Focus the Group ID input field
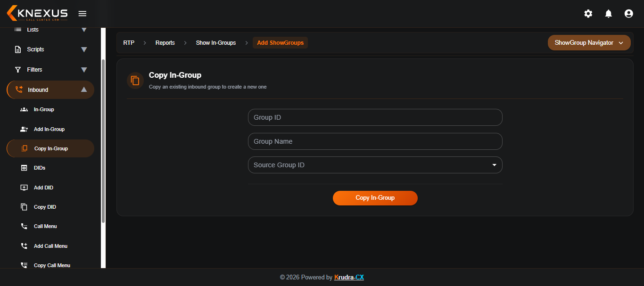644x286 pixels. click(375, 117)
